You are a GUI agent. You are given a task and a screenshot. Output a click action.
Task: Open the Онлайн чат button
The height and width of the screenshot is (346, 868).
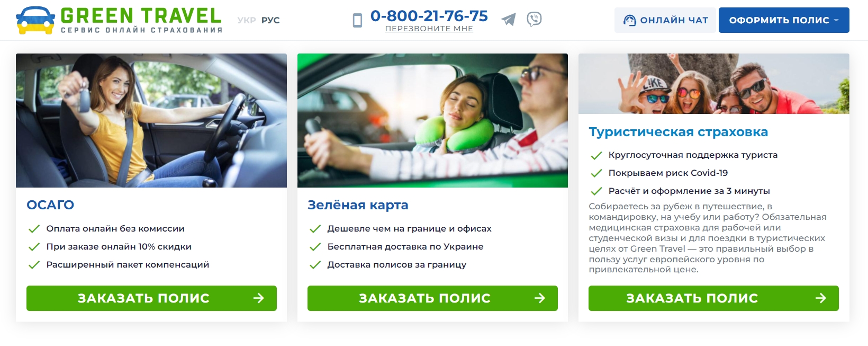665,20
